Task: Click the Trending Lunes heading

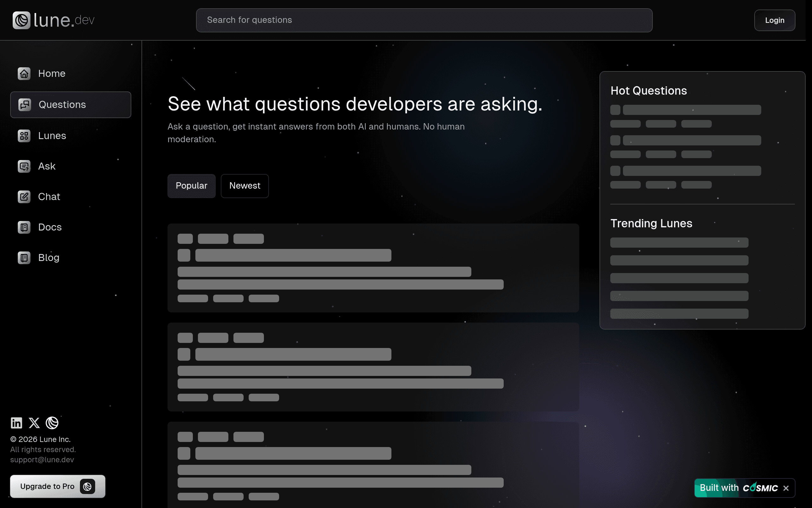Action: click(651, 224)
